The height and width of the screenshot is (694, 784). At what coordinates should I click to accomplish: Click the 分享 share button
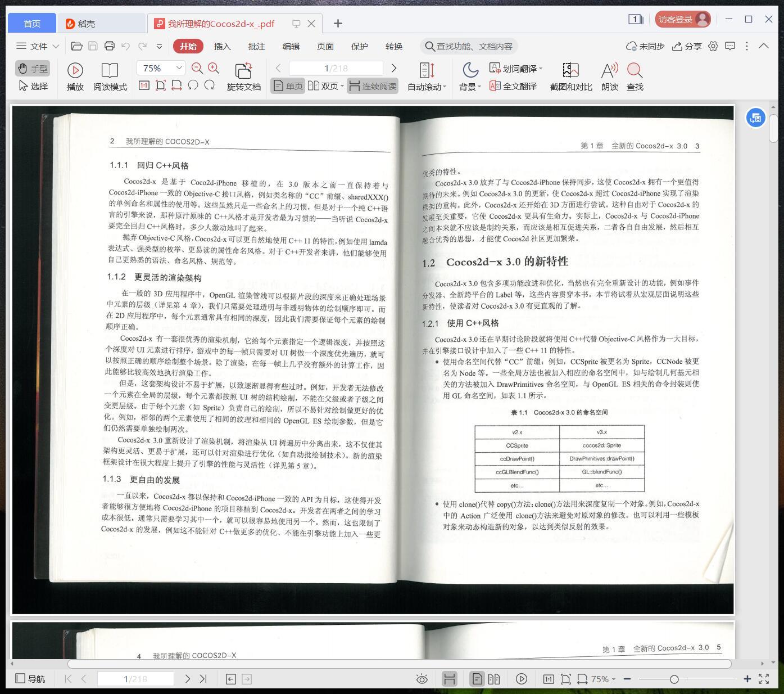(x=687, y=46)
